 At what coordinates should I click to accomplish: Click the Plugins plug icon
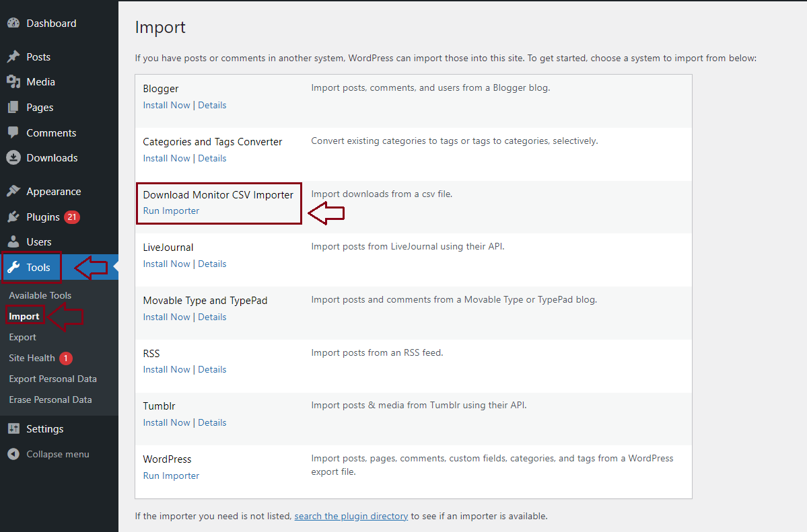(x=13, y=217)
